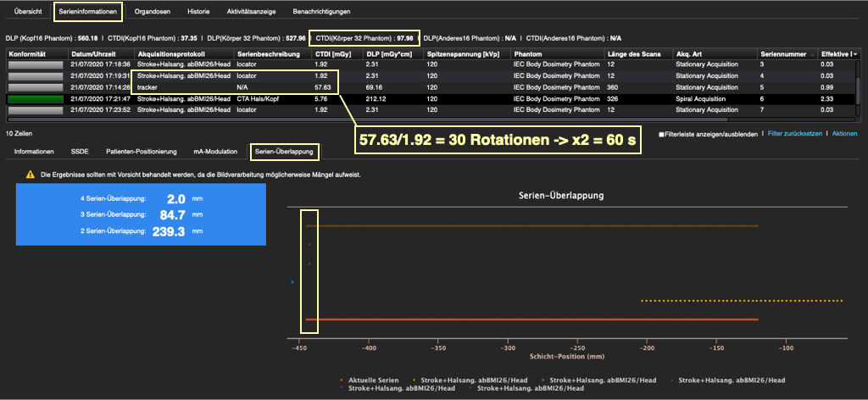The height and width of the screenshot is (400, 868).
Task: Click the green Konformität bar of row 17:21:47
Action: pyautogui.click(x=36, y=99)
